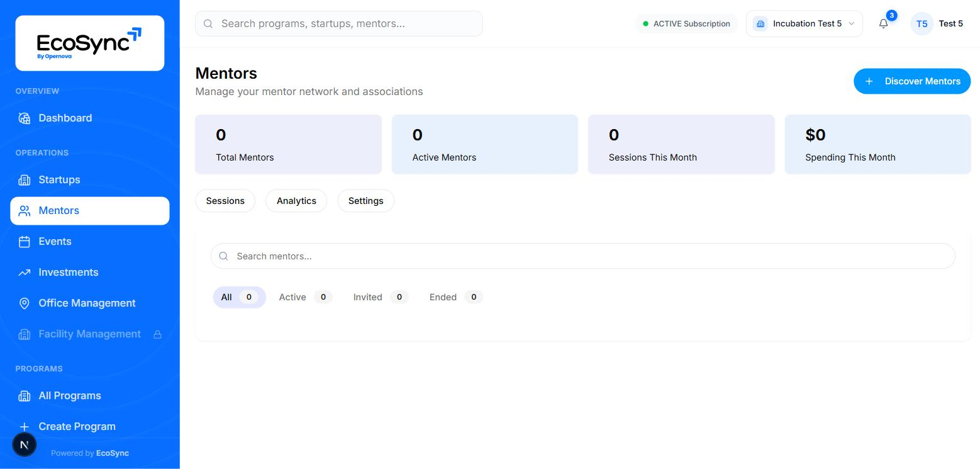The width and height of the screenshot is (980, 469).
Task: Filter mentors by Active status
Action: pos(306,297)
